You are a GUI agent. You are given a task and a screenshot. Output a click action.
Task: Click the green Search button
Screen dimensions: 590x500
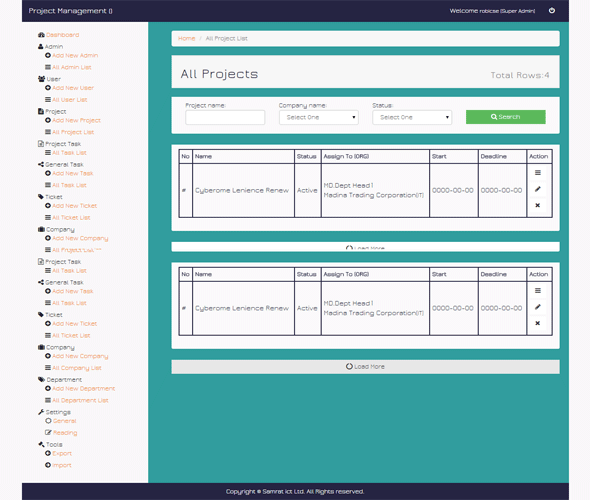[x=505, y=117]
